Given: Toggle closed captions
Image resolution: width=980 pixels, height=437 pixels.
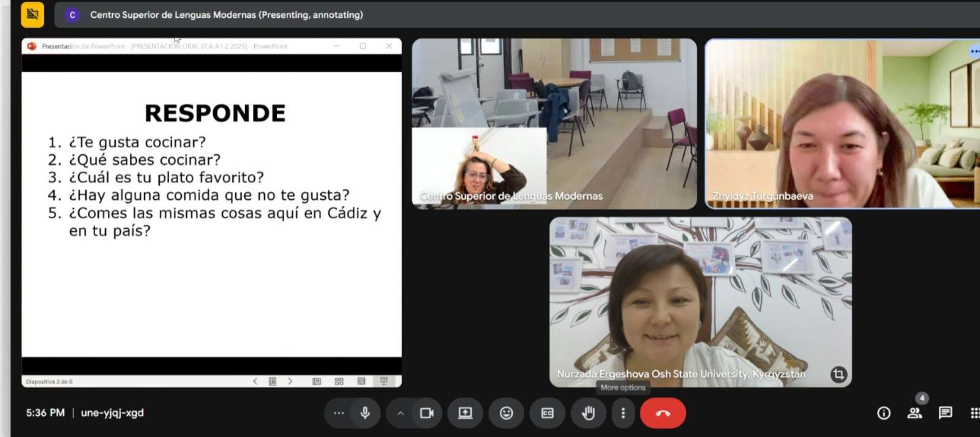Looking at the screenshot, I should pos(548,413).
